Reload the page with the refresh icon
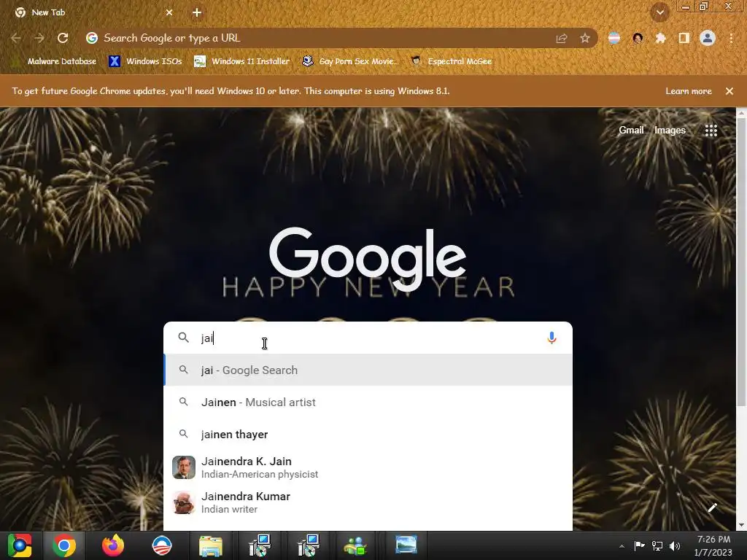 (63, 38)
